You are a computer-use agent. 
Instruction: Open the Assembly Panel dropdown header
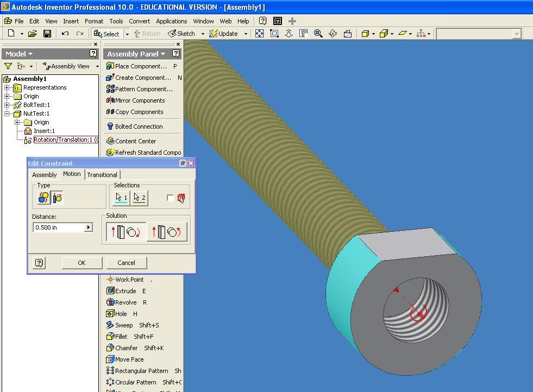pos(136,54)
